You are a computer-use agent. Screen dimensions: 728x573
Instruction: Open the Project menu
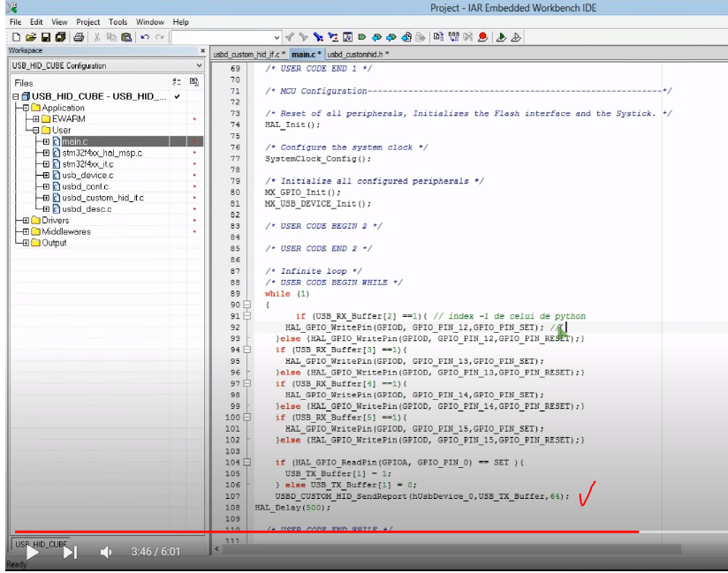coord(87,22)
